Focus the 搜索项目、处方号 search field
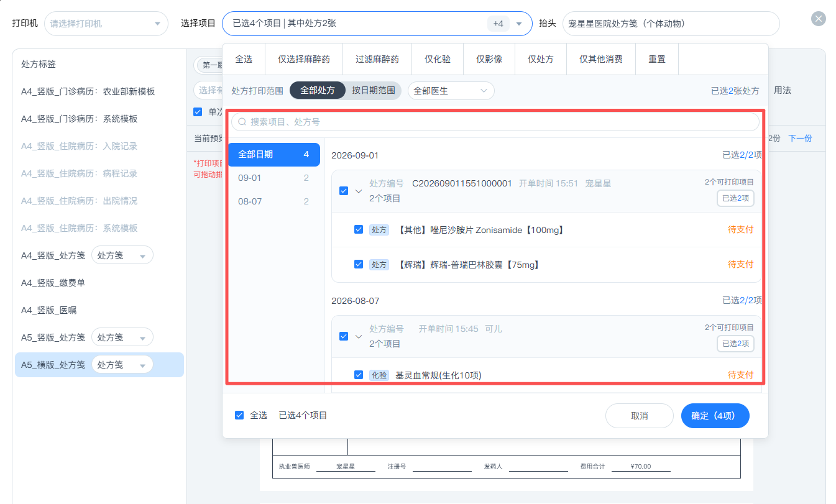836x504 pixels. (495, 122)
